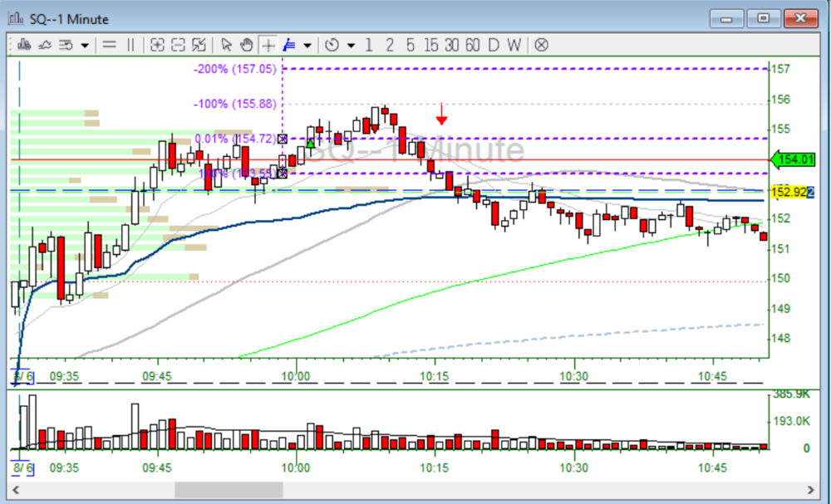Select the horizontal lines tool
The image size is (831, 504).
click(109, 45)
